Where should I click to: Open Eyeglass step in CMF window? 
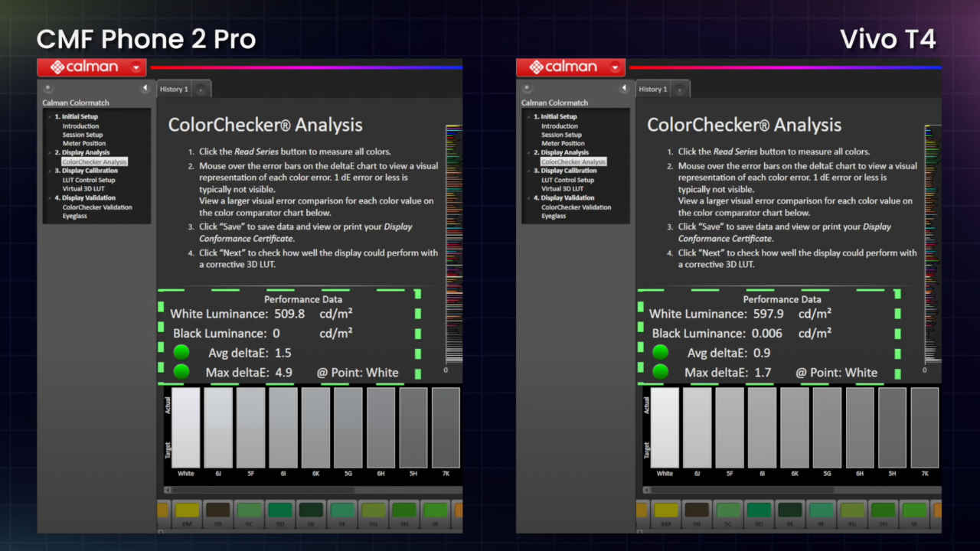[75, 216]
